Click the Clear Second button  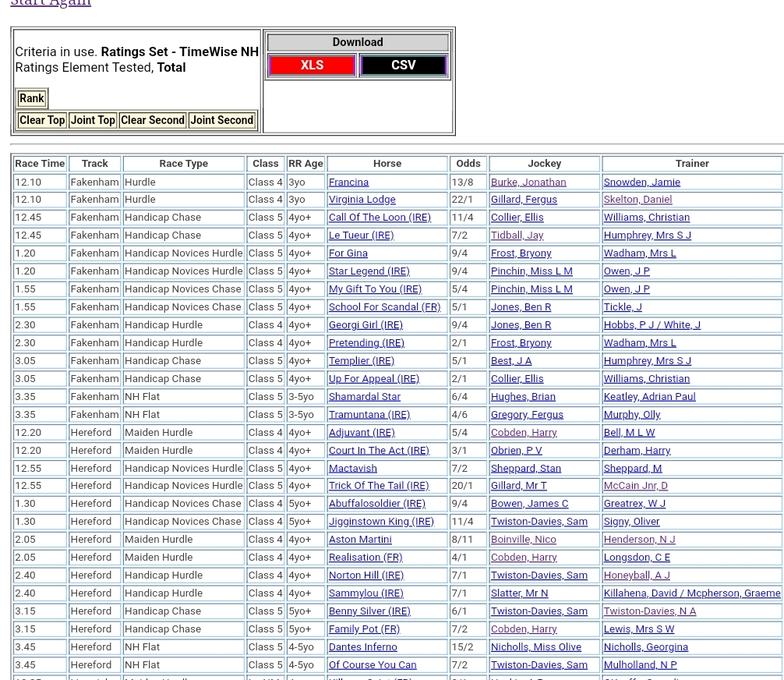point(152,120)
